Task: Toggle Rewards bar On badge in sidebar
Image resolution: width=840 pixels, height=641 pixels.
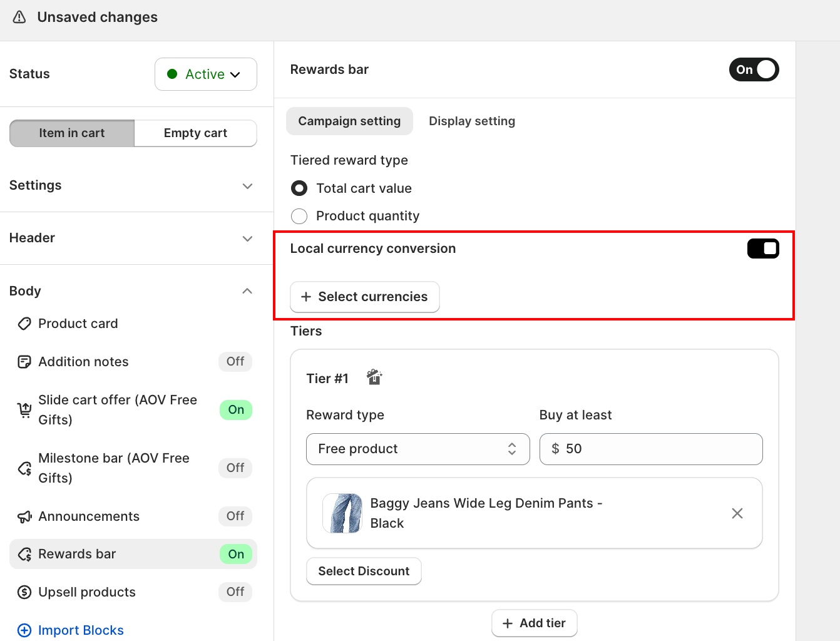Action: [236, 554]
